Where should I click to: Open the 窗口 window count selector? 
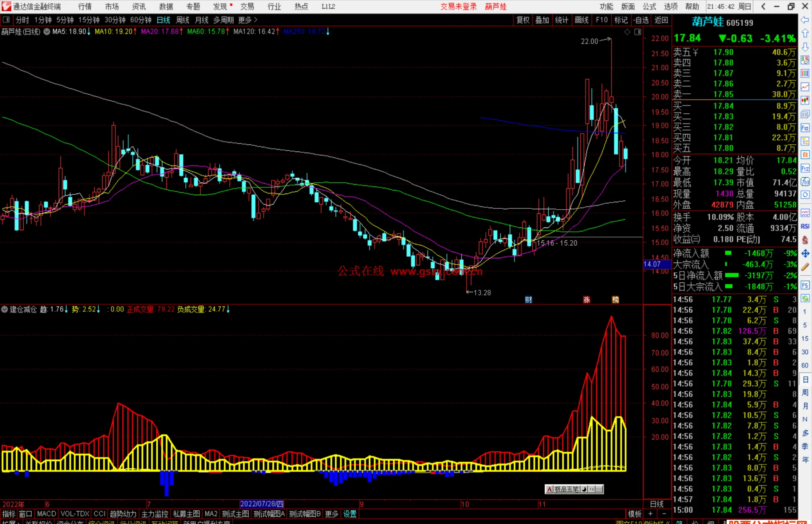coord(25,514)
